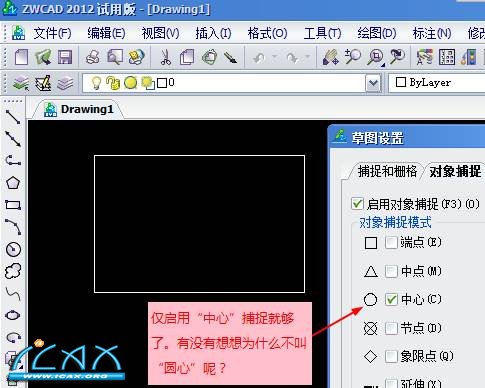Open the 文件(F) menu

(x=52, y=33)
